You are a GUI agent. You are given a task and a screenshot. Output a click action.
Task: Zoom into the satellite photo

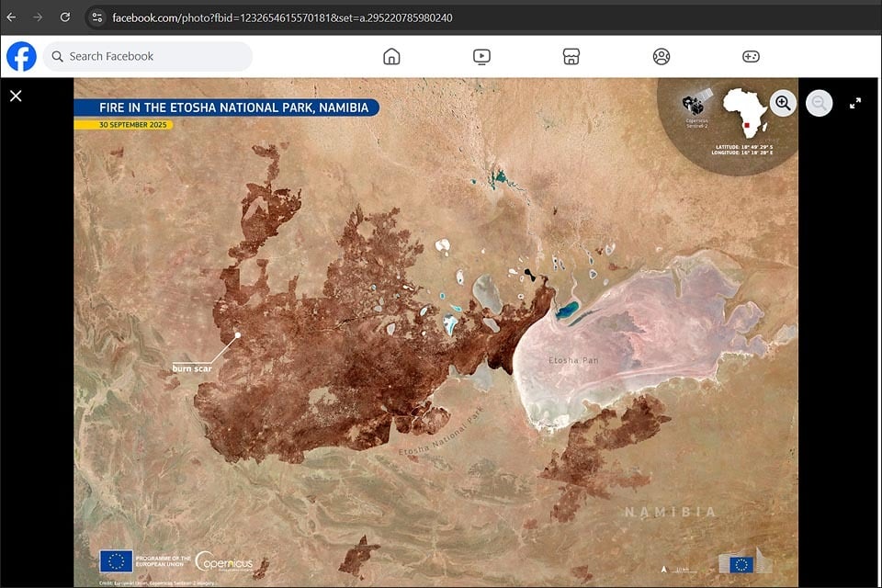[x=783, y=103]
